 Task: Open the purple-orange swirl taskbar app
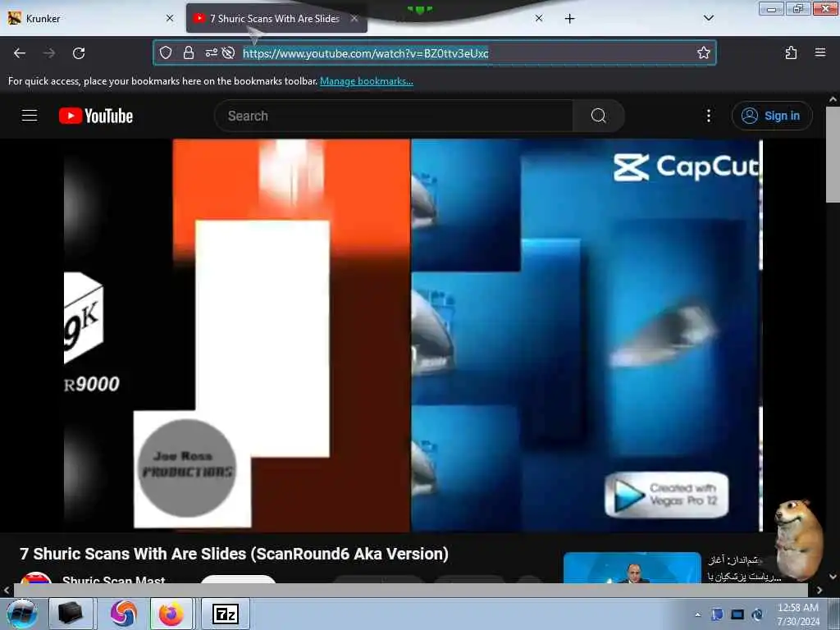pos(124,614)
